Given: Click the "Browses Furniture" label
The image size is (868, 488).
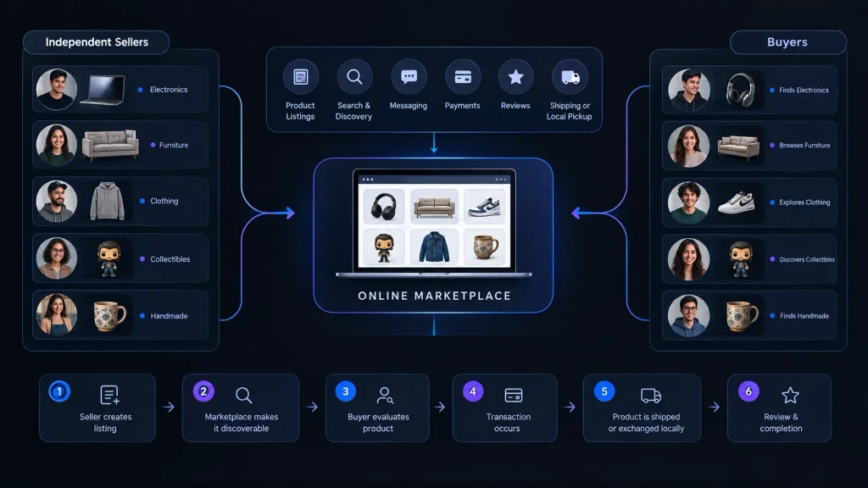Looking at the screenshot, I should [805, 146].
